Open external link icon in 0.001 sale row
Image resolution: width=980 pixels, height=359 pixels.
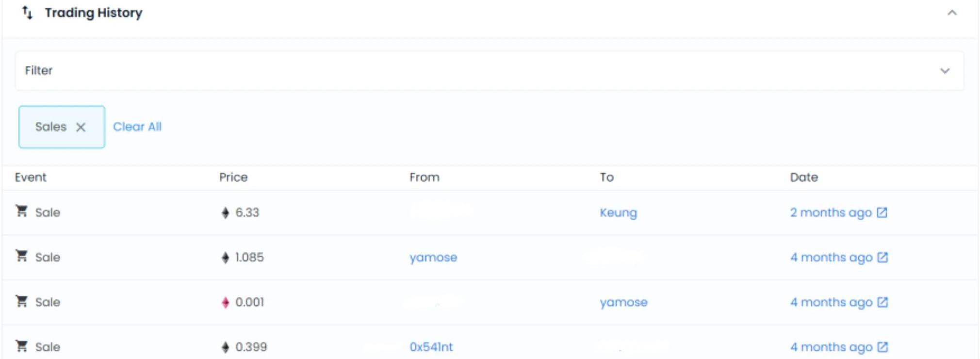[882, 302]
